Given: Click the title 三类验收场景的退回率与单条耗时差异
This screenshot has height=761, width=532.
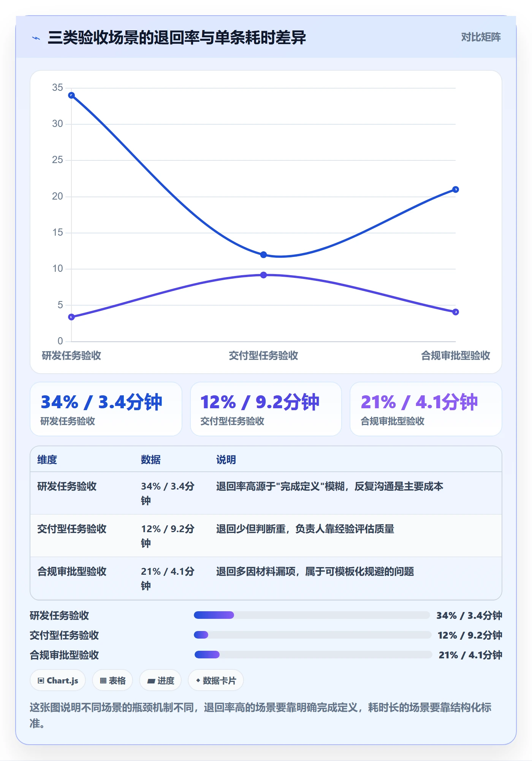Looking at the screenshot, I should [x=177, y=38].
